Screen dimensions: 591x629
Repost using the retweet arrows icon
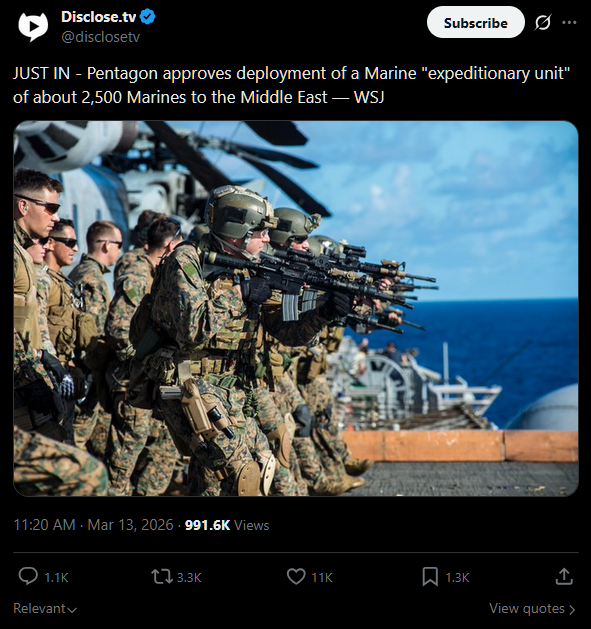(162, 577)
